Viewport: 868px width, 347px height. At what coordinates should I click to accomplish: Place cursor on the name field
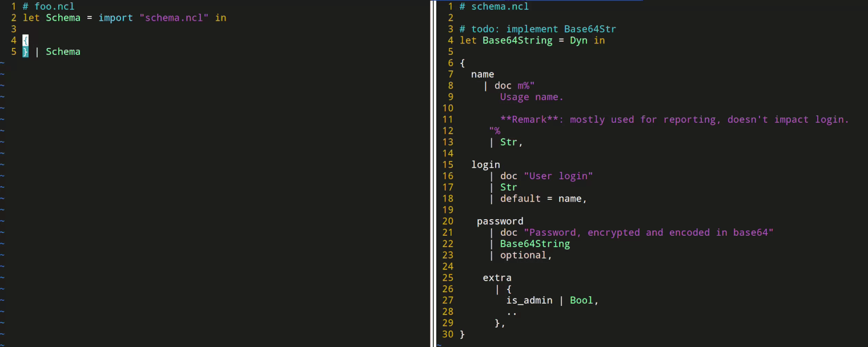point(483,74)
